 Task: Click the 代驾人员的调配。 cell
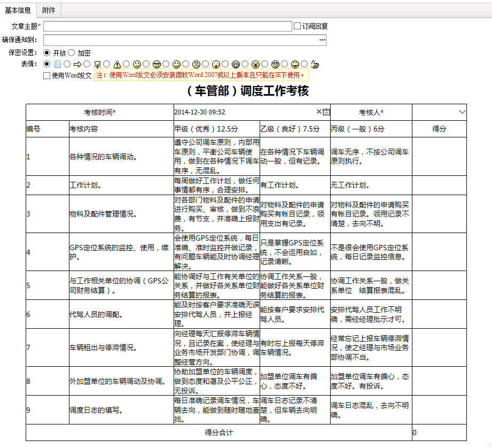tap(121, 314)
